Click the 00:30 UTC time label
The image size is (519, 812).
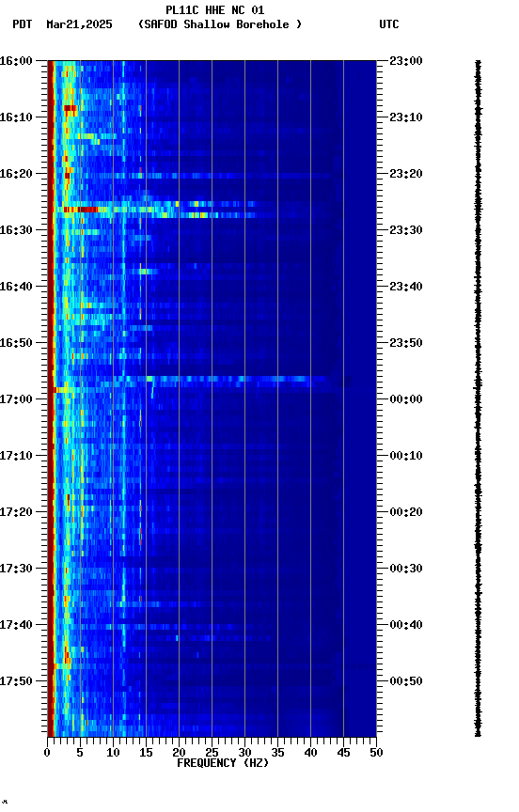click(x=406, y=569)
